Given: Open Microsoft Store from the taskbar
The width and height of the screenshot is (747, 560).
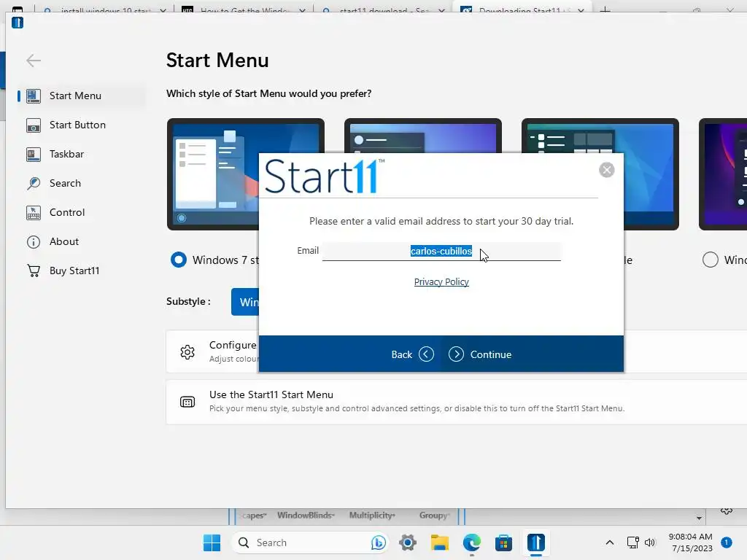Looking at the screenshot, I should tap(503, 542).
